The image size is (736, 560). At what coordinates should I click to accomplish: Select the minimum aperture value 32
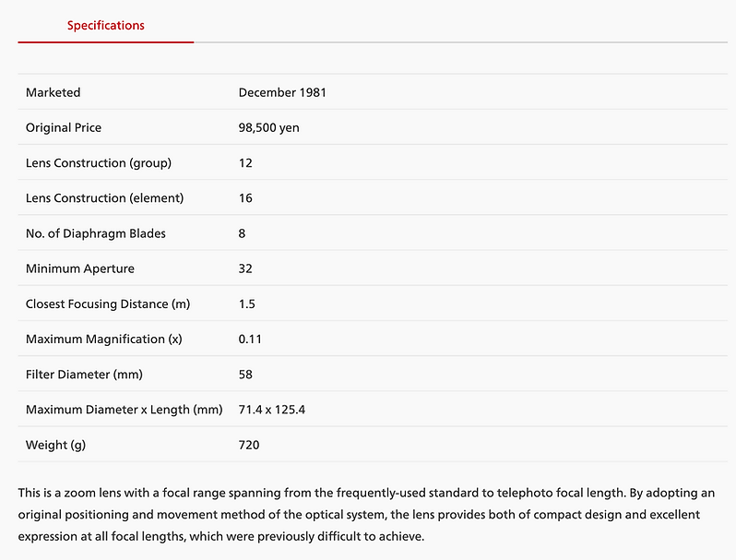tap(245, 268)
